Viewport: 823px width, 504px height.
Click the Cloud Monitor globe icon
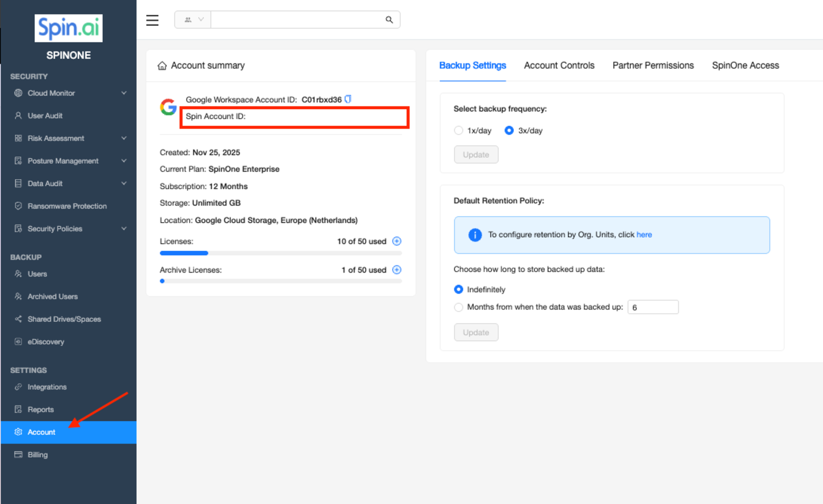[18, 93]
